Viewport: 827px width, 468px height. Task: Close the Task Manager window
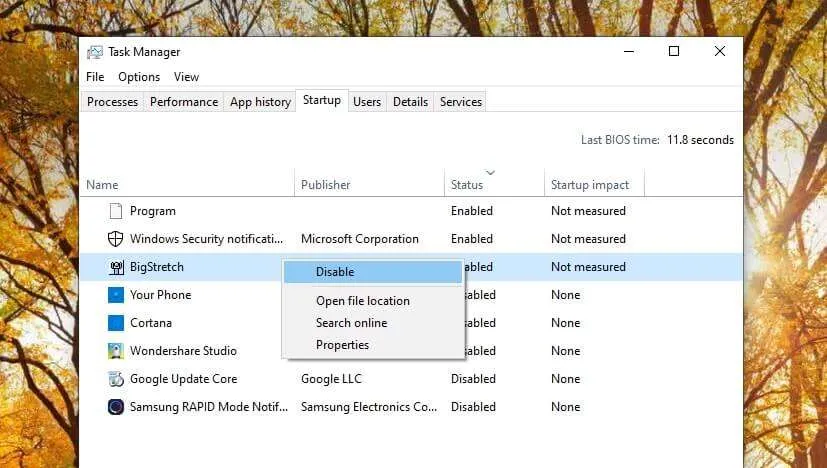coord(719,51)
